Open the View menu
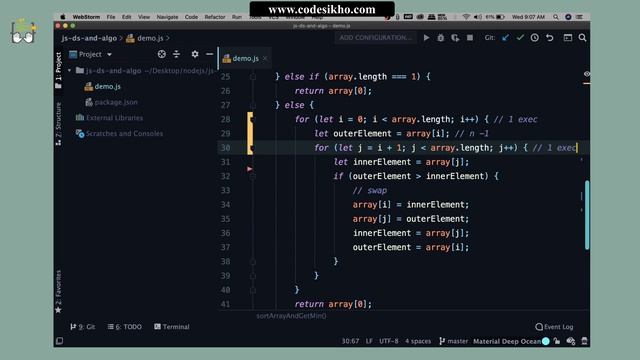640x360 pixels. point(144,17)
